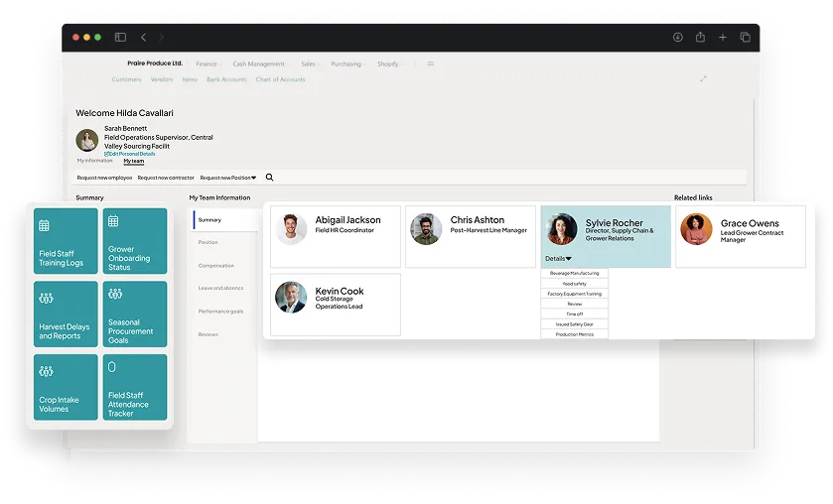Click the hamburger menu icon after Shopify

pyautogui.click(x=431, y=63)
